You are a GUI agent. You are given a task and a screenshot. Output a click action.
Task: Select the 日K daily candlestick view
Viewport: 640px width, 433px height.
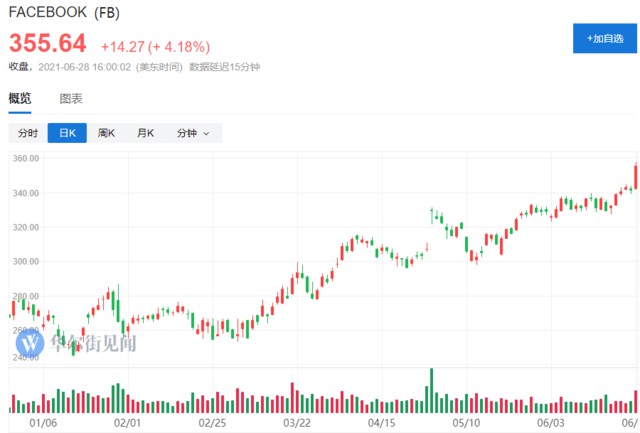coord(67,133)
